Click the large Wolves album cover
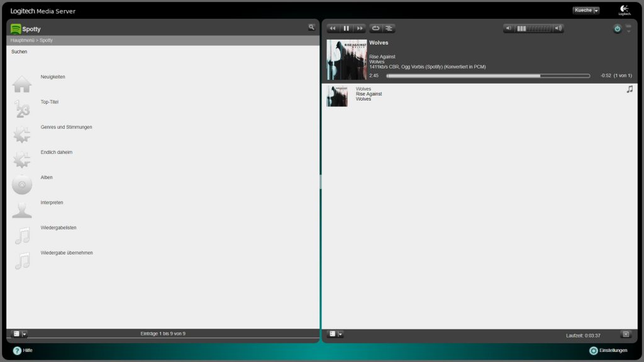The image size is (644, 362). [x=347, y=60]
